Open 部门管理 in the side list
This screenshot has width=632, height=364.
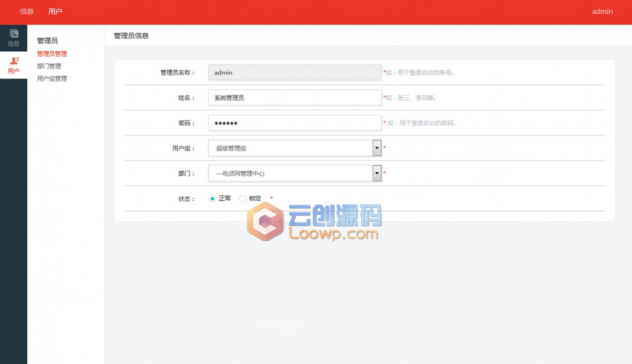click(x=49, y=66)
